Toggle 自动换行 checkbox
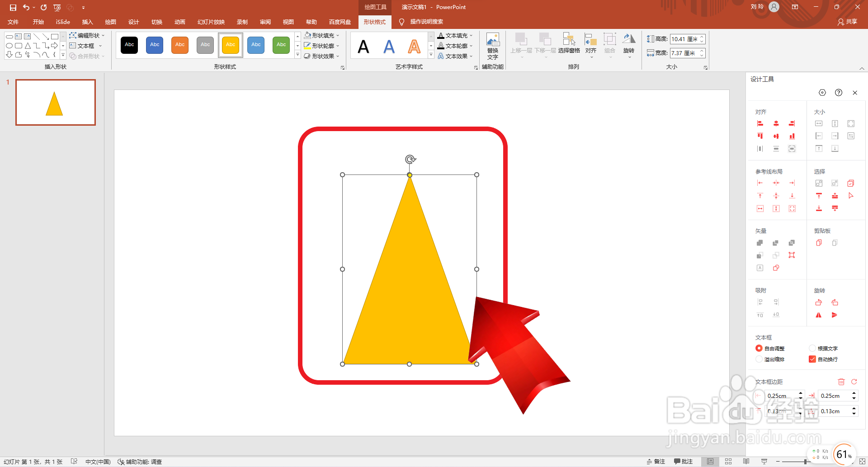 [812, 359]
